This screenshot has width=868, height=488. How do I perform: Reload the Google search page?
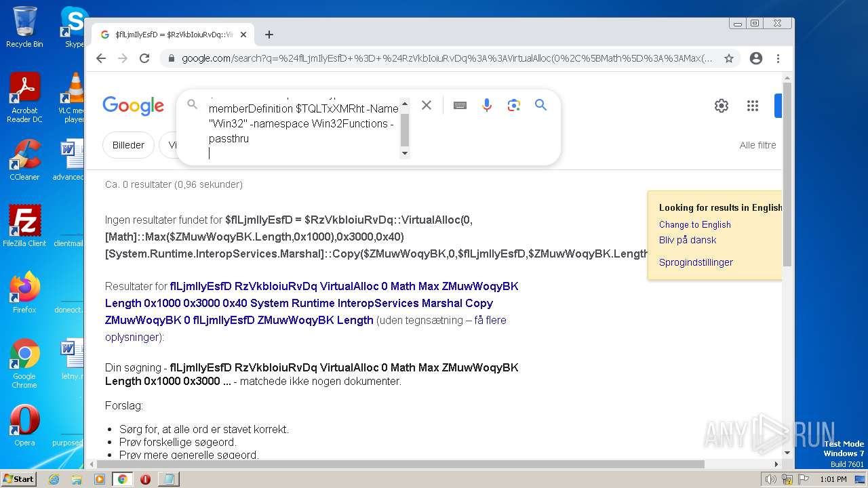click(144, 58)
